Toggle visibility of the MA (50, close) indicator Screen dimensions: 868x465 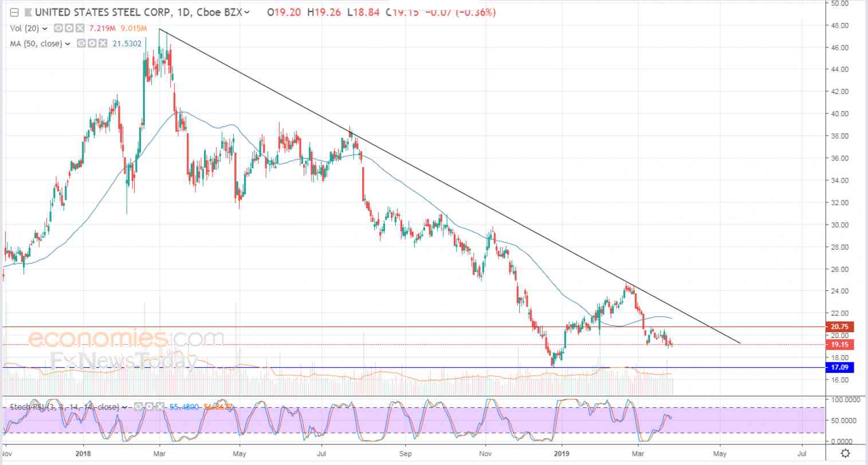click(x=81, y=43)
